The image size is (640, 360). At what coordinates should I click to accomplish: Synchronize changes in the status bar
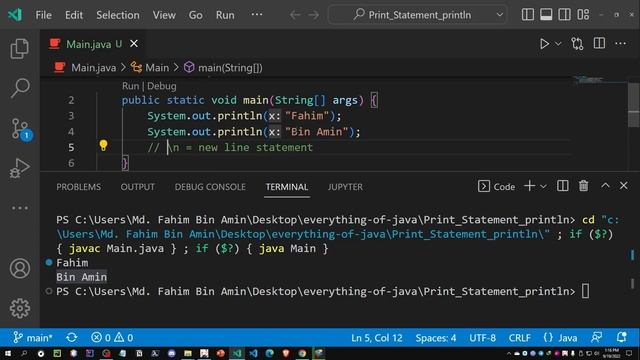72,338
